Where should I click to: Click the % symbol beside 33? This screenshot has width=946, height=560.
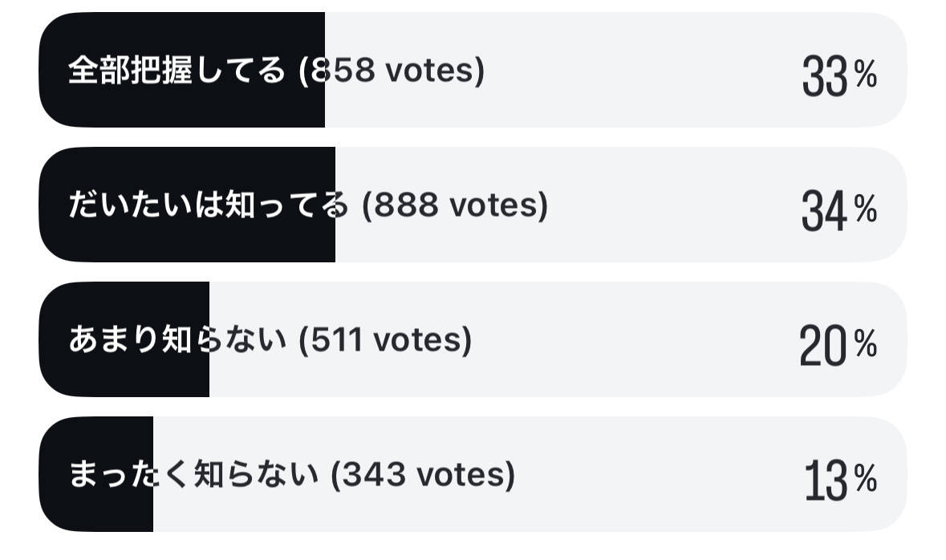pos(866,75)
